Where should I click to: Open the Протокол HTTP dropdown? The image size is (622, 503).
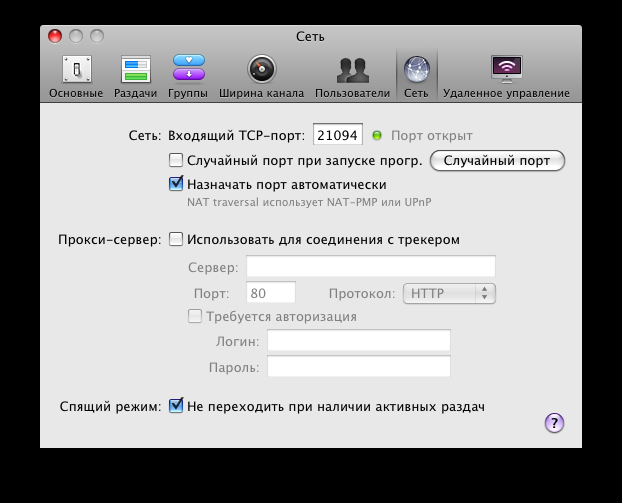[x=449, y=294]
